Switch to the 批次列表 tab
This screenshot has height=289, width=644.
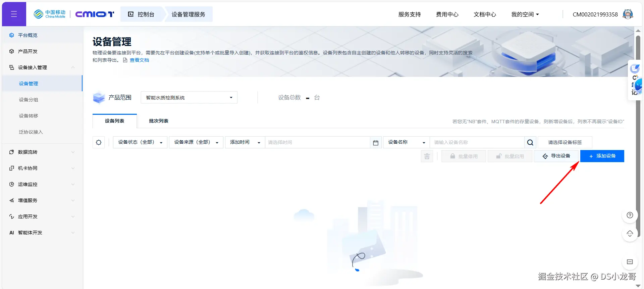click(x=159, y=121)
